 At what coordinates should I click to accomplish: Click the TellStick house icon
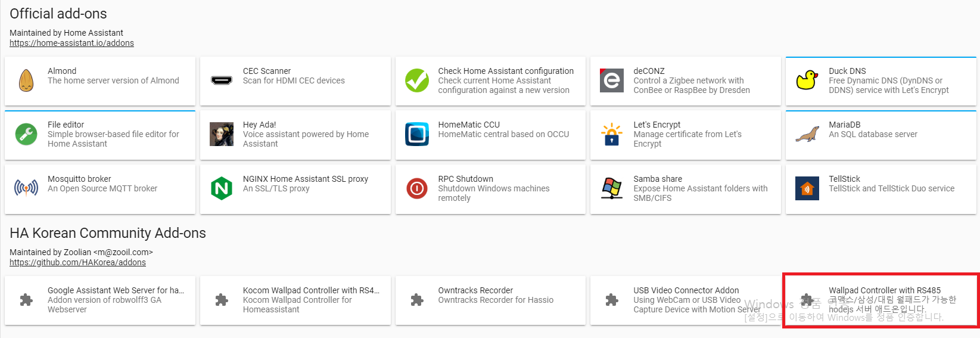tap(807, 188)
